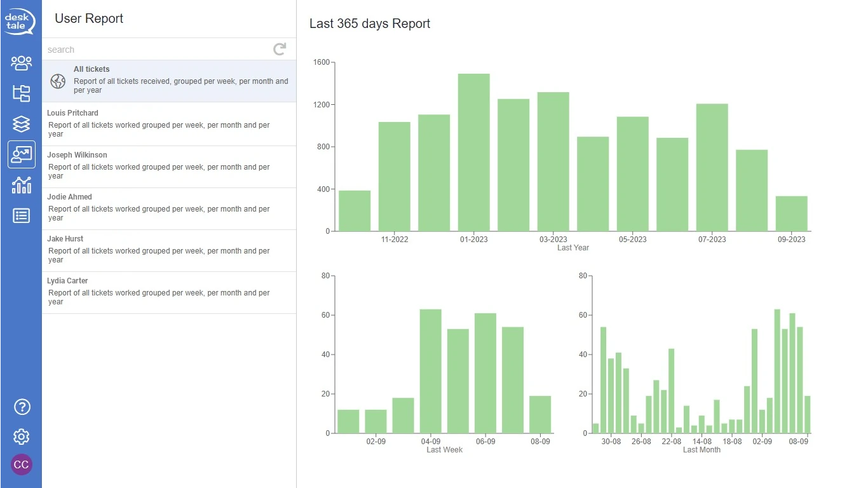Click the 07-2023 bar in yearly chart
Image resolution: width=868 pixels, height=488 pixels.
[x=712, y=168]
